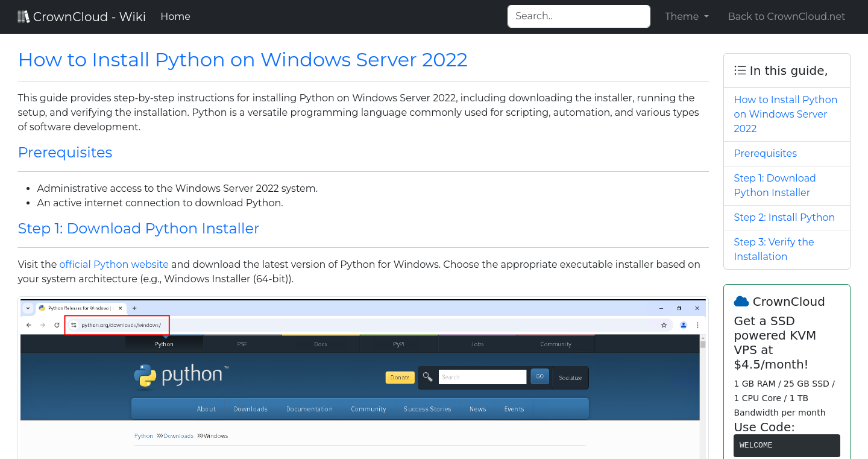
Task: Click the new tab plus button
Action: (134, 307)
